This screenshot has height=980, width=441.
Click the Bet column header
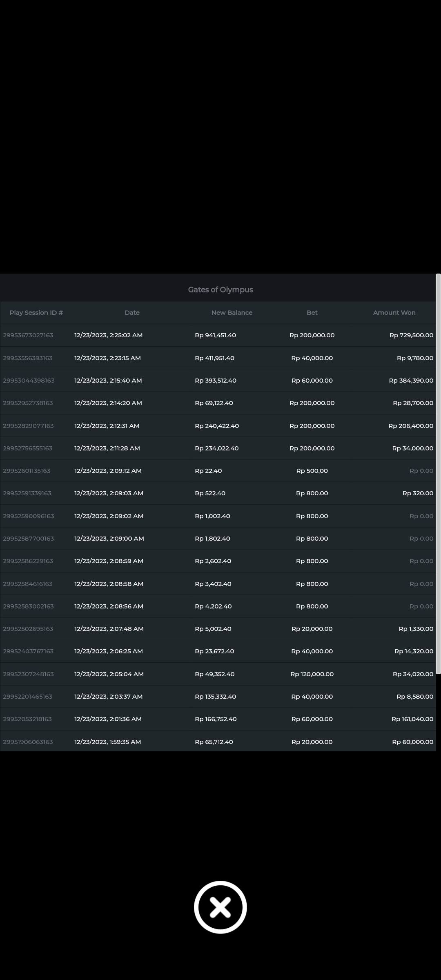point(312,312)
